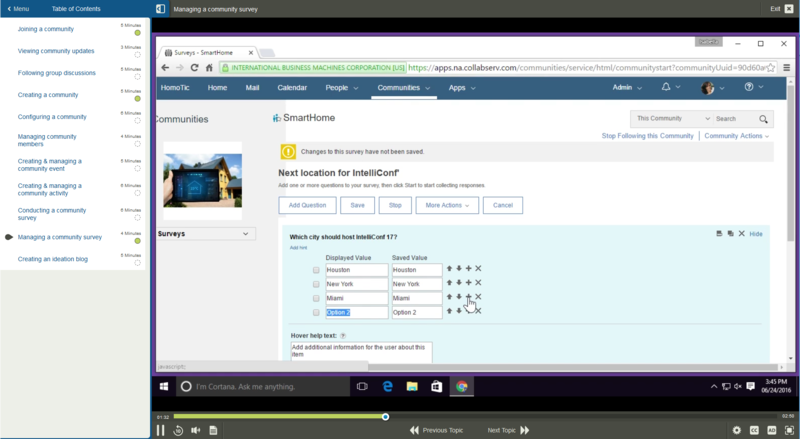
Task: Click Hover help text box
Action: (361, 352)
